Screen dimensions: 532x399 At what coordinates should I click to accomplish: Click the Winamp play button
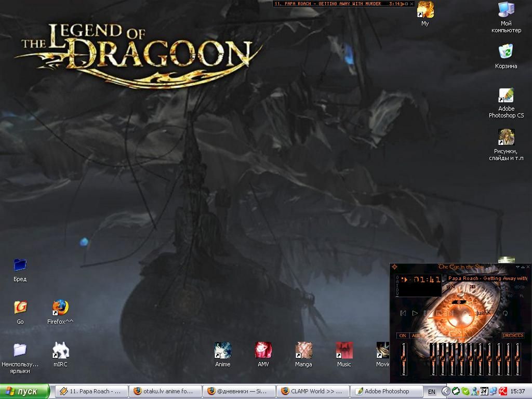[415, 313]
